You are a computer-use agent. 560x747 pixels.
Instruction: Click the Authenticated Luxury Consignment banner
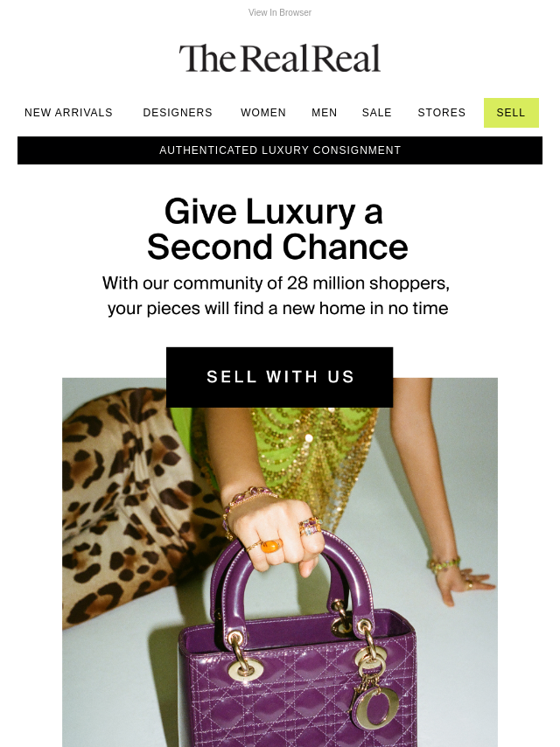point(280,150)
